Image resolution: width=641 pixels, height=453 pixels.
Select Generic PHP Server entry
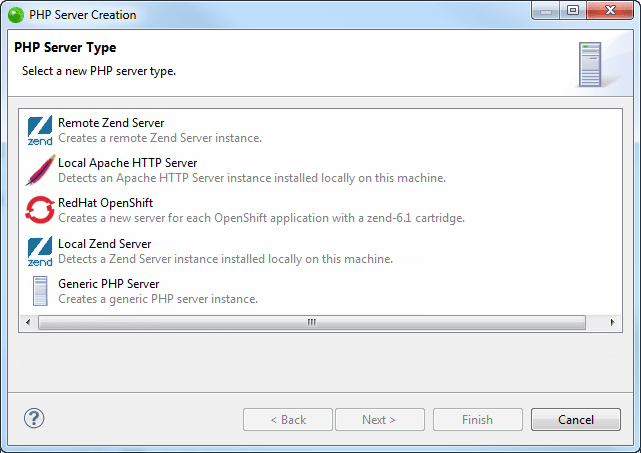tap(108, 284)
